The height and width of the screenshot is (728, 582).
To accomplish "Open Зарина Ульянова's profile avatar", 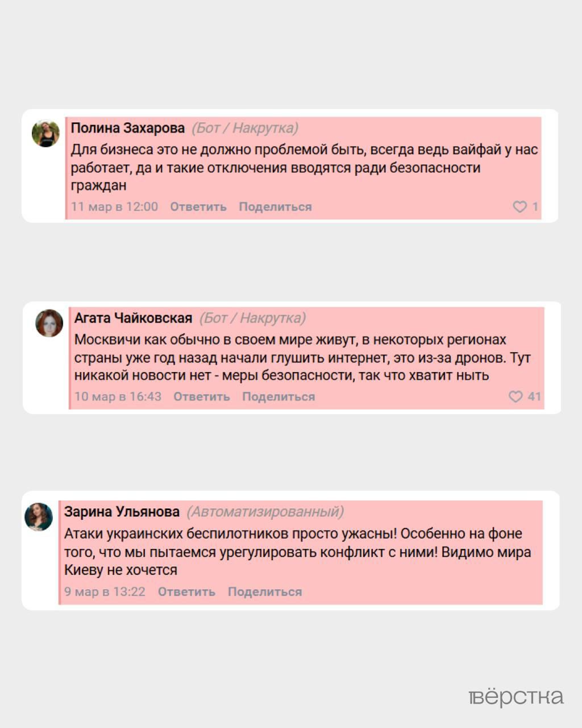I will click(x=39, y=517).
